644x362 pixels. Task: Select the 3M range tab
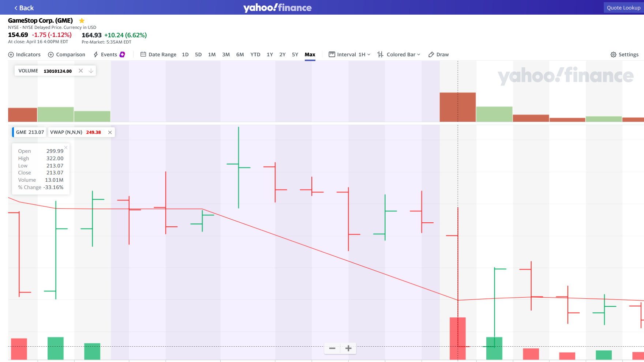coord(226,54)
